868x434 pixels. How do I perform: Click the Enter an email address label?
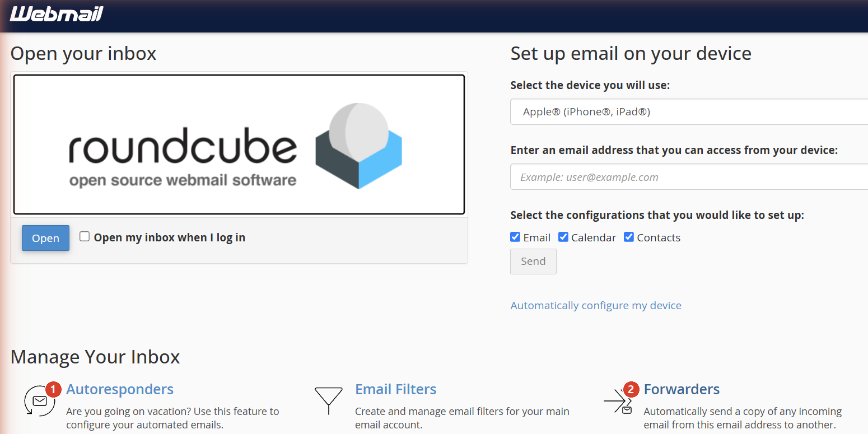pos(674,150)
